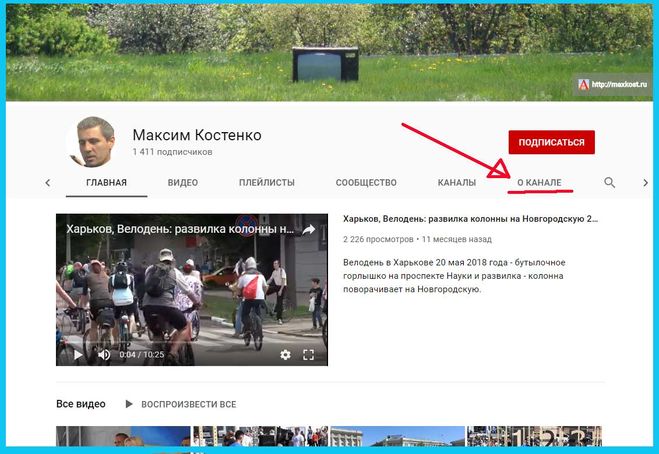Open the ВИДЕО tab
This screenshot has height=454, width=659.
(183, 183)
